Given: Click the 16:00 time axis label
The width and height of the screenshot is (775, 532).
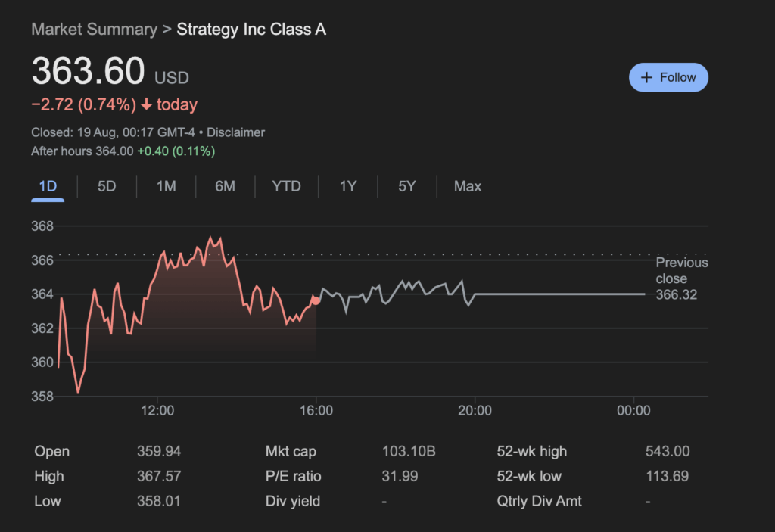Looking at the screenshot, I should 316,410.
